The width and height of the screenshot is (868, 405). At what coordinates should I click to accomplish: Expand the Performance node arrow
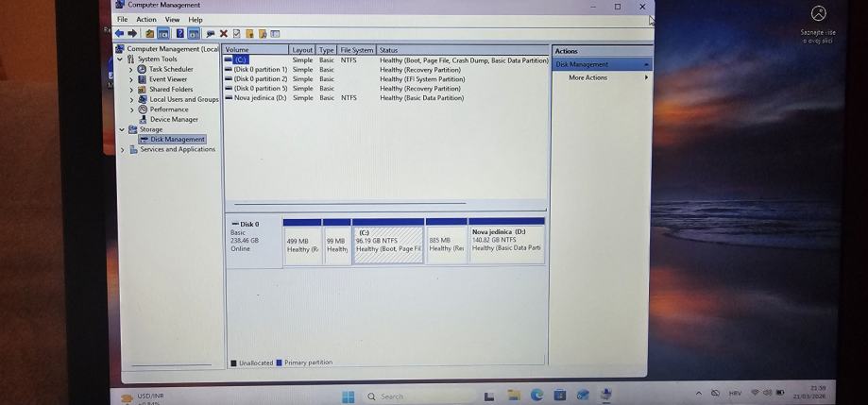coord(131,110)
